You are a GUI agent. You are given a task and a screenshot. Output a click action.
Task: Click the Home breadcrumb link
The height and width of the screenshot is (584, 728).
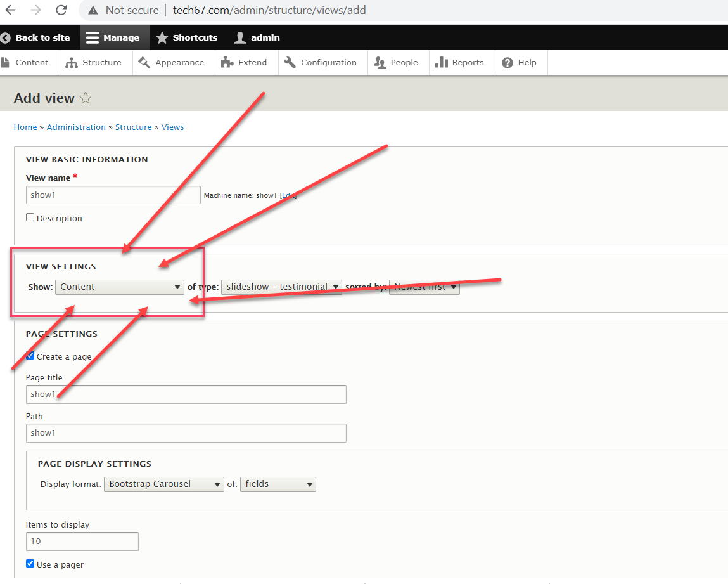pos(25,127)
